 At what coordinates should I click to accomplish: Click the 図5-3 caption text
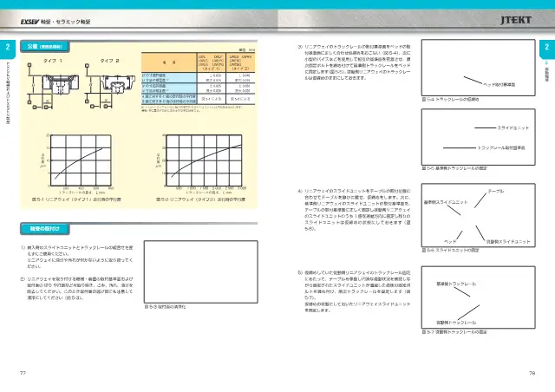point(165,307)
